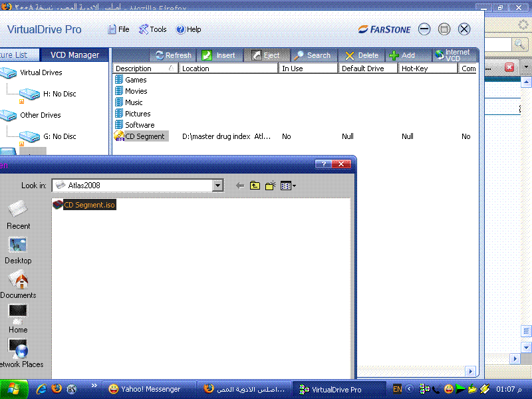Image resolution: width=532 pixels, height=399 pixels.
Task: Click the D:\master drug index location cell
Action: pyautogui.click(x=226, y=136)
